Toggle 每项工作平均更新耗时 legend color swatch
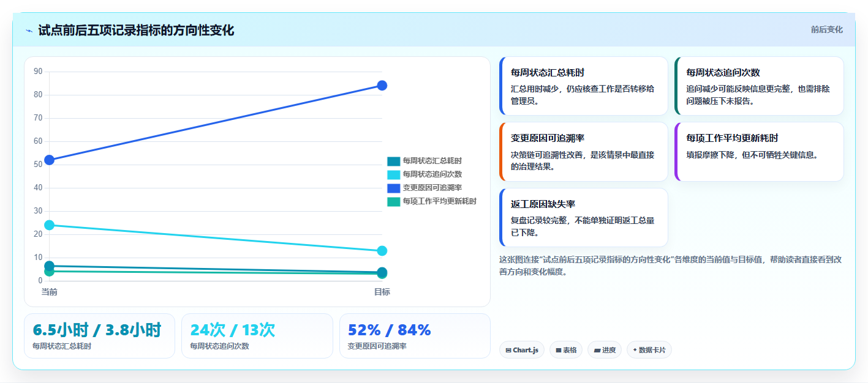 click(x=393, y=201)
